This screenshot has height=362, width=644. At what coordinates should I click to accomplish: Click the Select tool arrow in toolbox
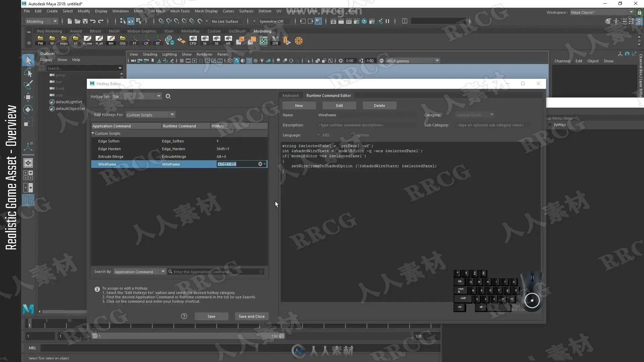coord(28,60)
